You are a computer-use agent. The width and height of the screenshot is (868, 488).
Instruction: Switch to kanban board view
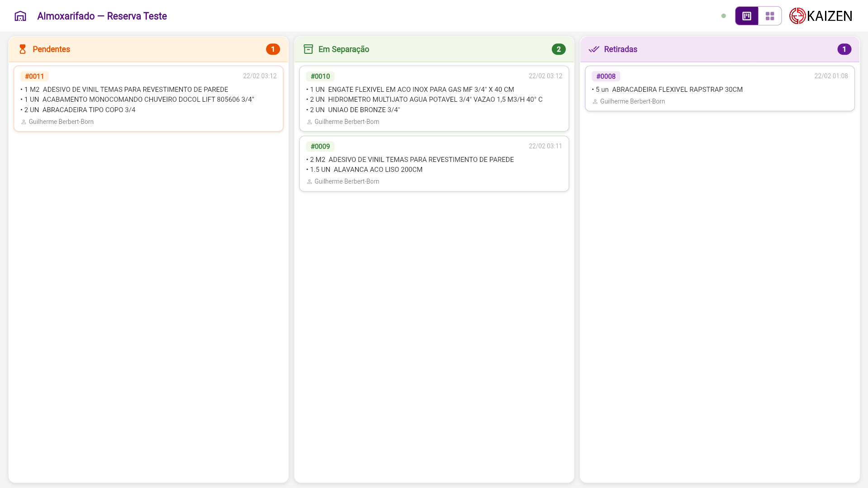(x=746, y=16)
